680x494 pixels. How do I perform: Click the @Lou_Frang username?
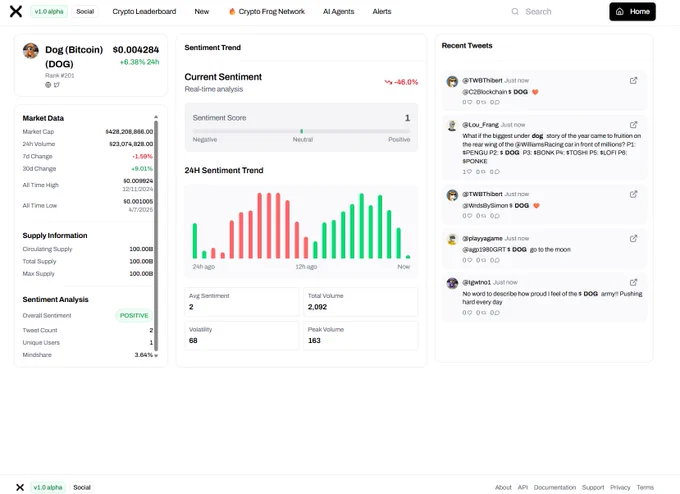(481, 125)
